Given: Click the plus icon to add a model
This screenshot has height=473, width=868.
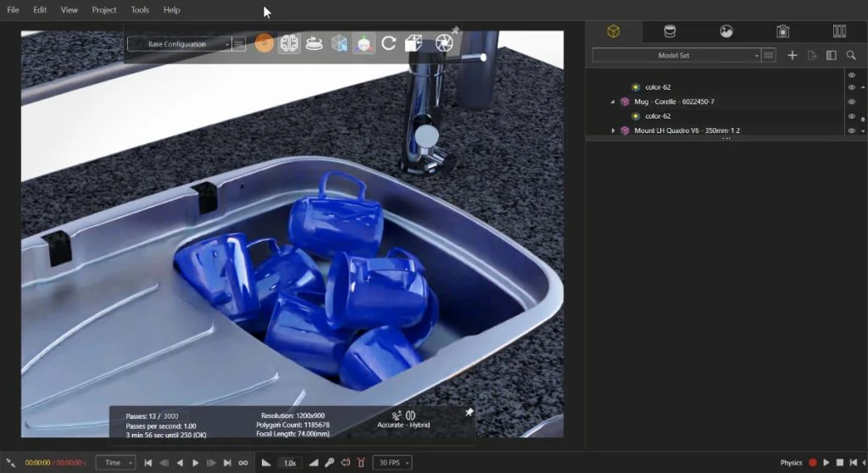Looking at the screenshot, I should tap(793, 55).
